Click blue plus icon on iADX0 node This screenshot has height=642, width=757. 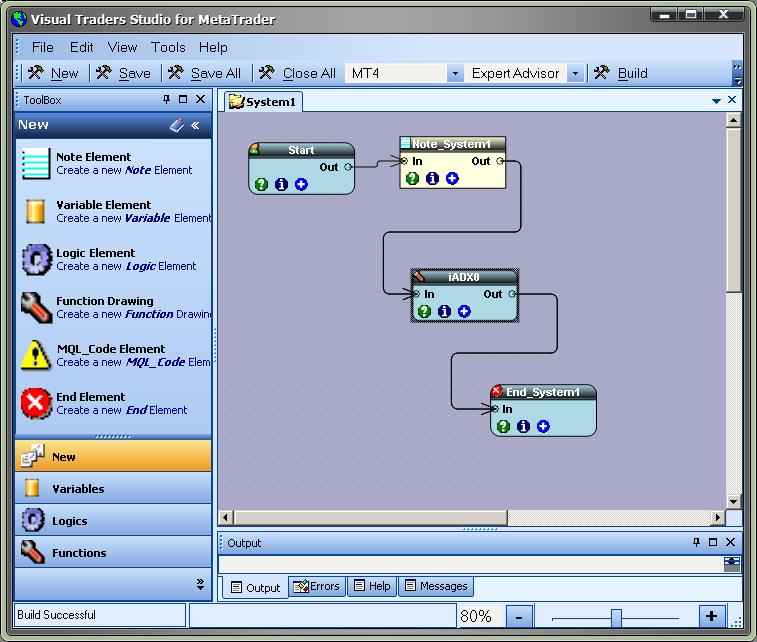click(x=464, y=311)
